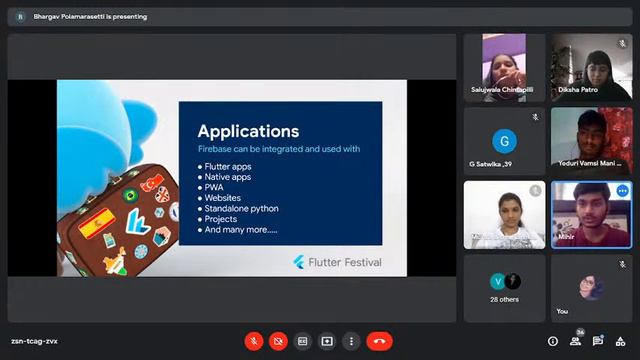Click the participant count badge 36
The width and height of the screenshot is (640, 360).
[x=580, y=332]
